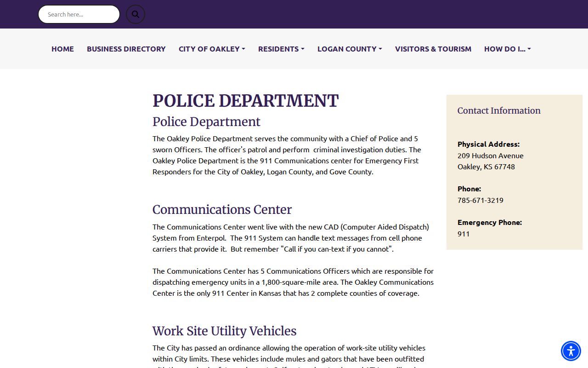The height and width of the screenshot is (368, 588).
Task: Click the 'Work Site Utility Vehicles' heading
Action: [x=224, y=331]
